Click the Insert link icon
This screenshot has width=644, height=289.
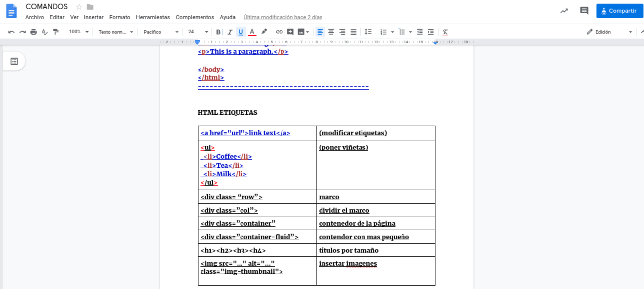[279, 32]
